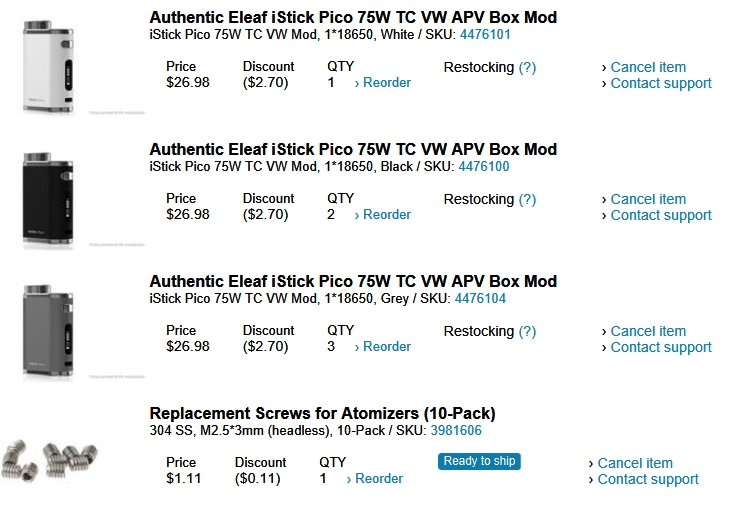Reorder the Replacement Screws 10-Pack
This screenshot has height=519, width=755.
pos(375,479)
